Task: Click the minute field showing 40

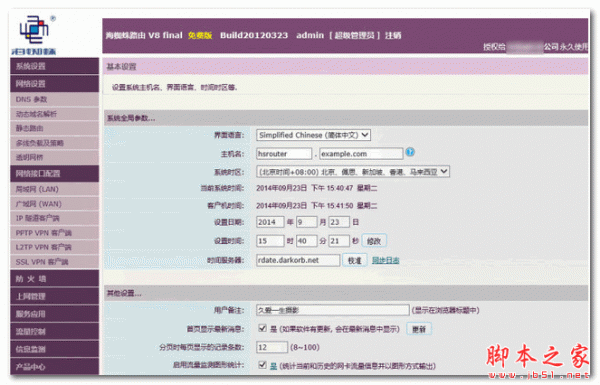Action: pyautogui.click(x=307, y=241)
